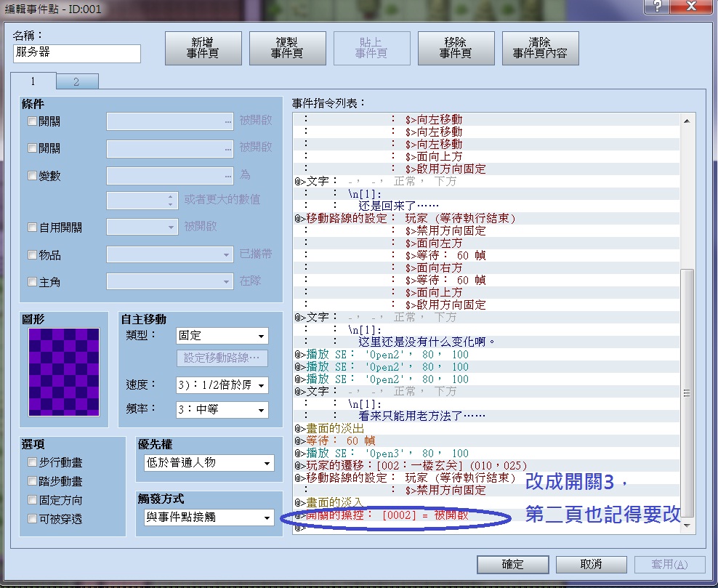Check the 可被穿透 option
The image size is (718, 588).
point(32,519)
